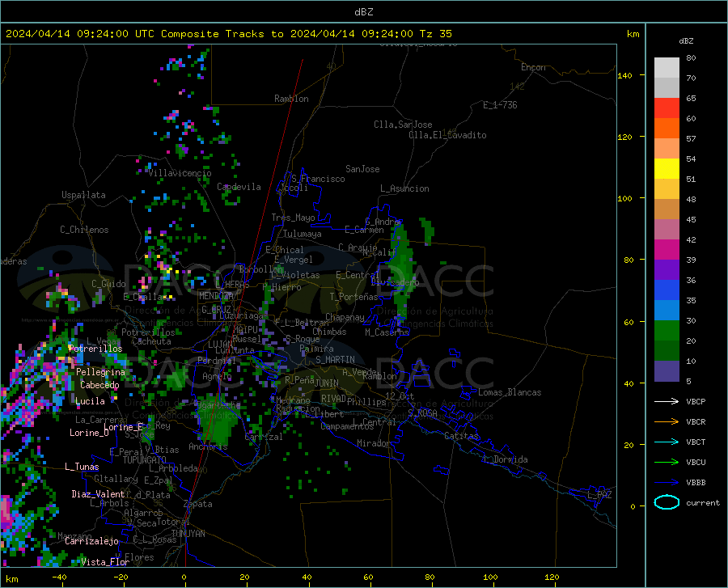Click the 140 km vertical axis tick
This screenshot has width=728, height=588.
point(624,75)
